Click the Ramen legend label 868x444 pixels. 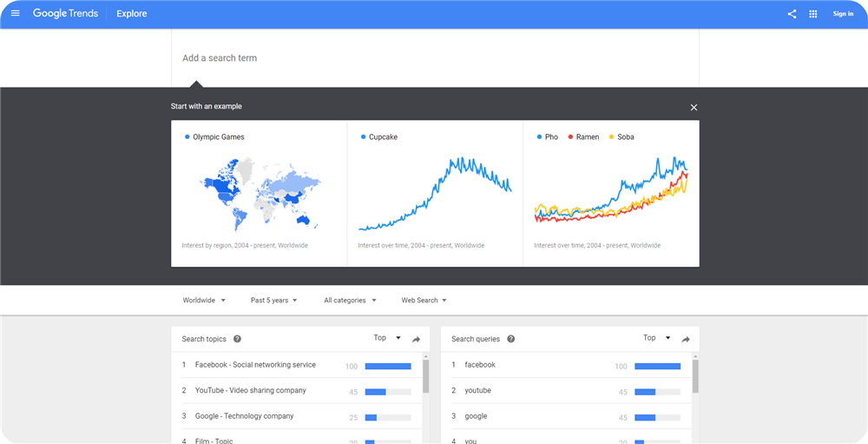click(588, 137)
